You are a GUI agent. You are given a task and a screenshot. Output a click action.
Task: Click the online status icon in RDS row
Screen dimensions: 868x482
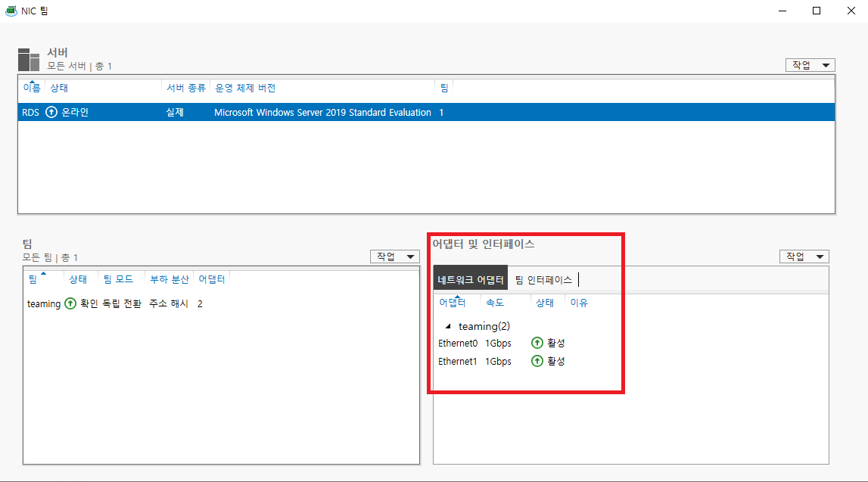click(51, 112)
